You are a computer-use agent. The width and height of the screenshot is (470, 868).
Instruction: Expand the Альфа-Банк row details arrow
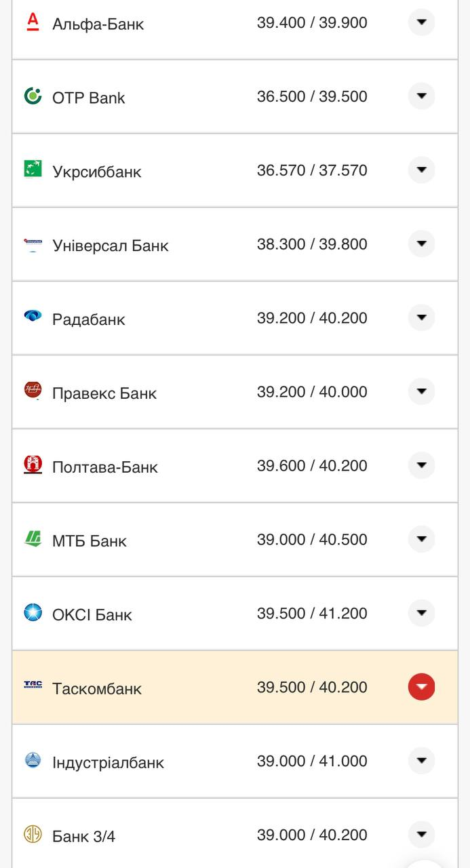421,22
